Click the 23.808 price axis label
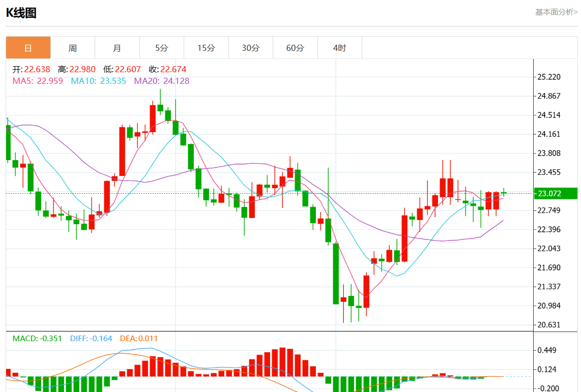 549,153
